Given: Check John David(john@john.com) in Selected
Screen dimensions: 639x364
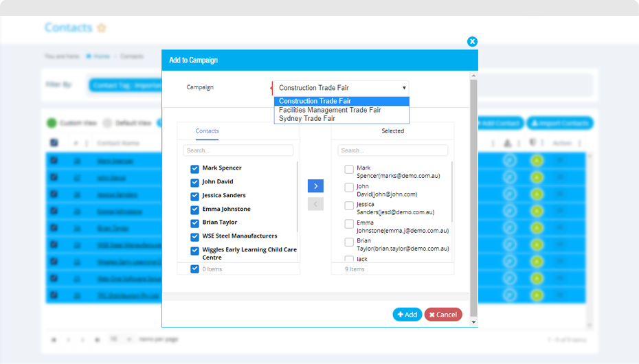Looking at the screenshot, I should pos(349,187).
